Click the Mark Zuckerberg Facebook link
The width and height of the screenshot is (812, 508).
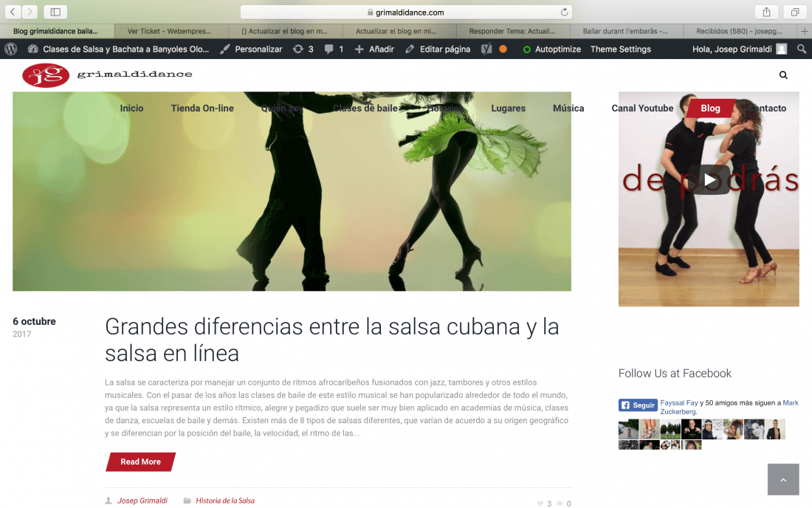(x=729, y=407)
